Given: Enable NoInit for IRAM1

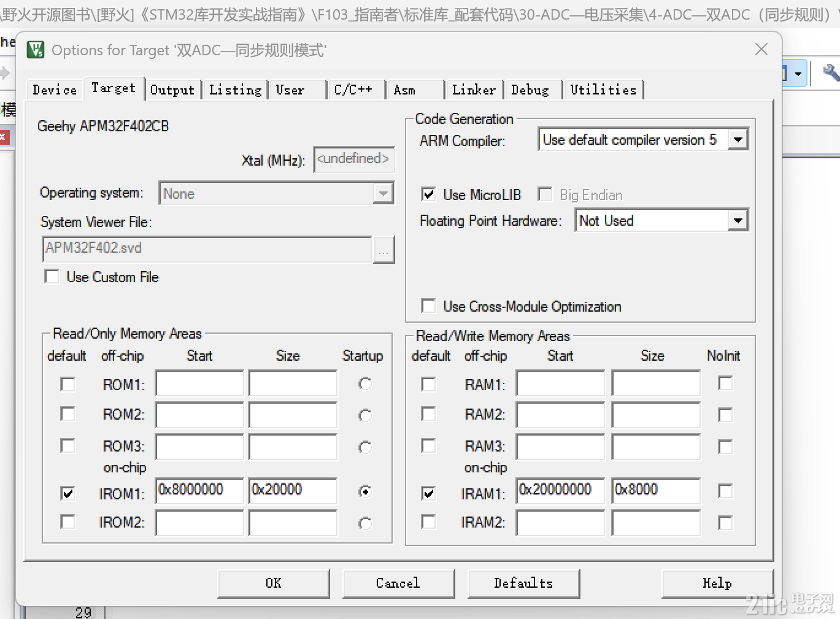Looking at the screenshot, I should pyautogui.click(x=725, y=491).
